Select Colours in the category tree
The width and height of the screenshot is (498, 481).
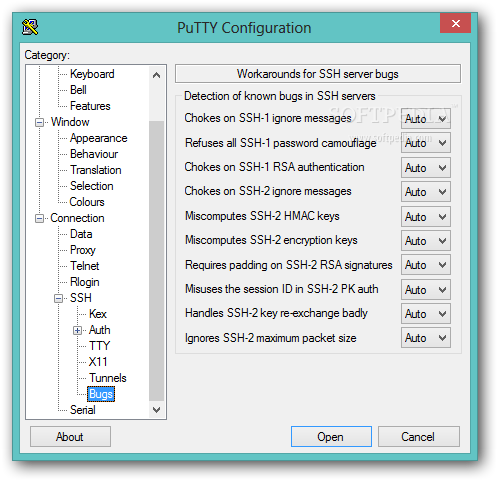[x=87, y=202]
